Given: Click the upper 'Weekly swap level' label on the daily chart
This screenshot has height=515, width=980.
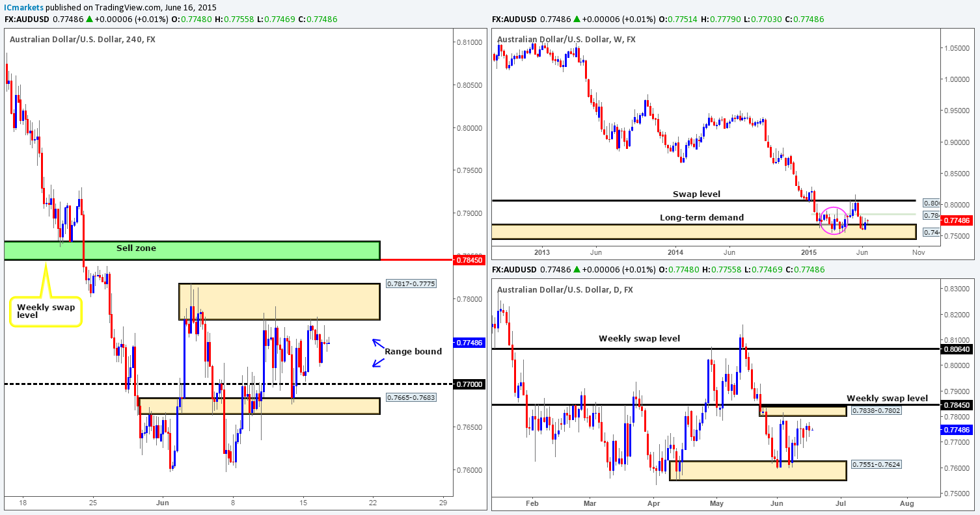Looking at the screenshot, I should tap(639, 338).
